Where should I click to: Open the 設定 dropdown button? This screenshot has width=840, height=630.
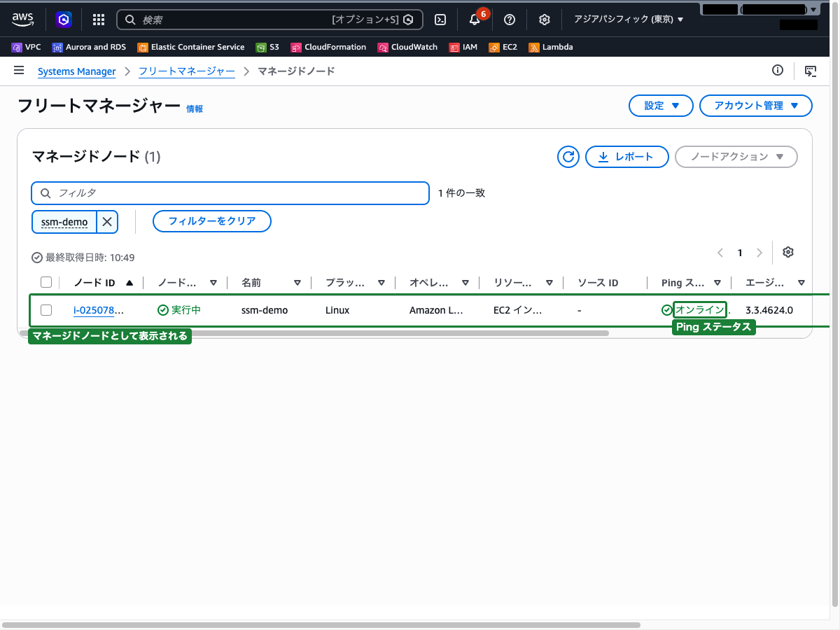661,106
